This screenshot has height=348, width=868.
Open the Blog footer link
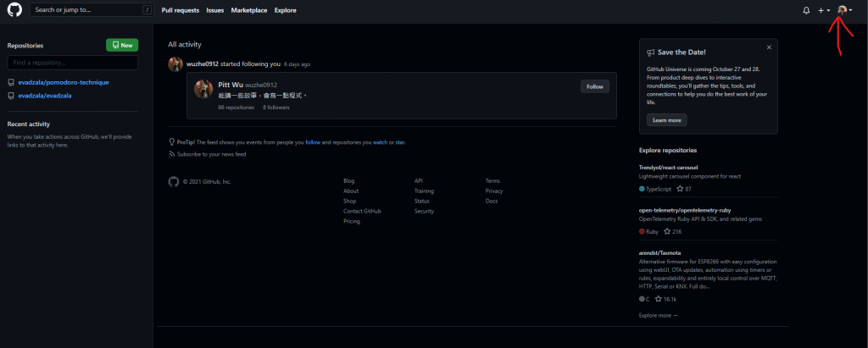(348, 181)
